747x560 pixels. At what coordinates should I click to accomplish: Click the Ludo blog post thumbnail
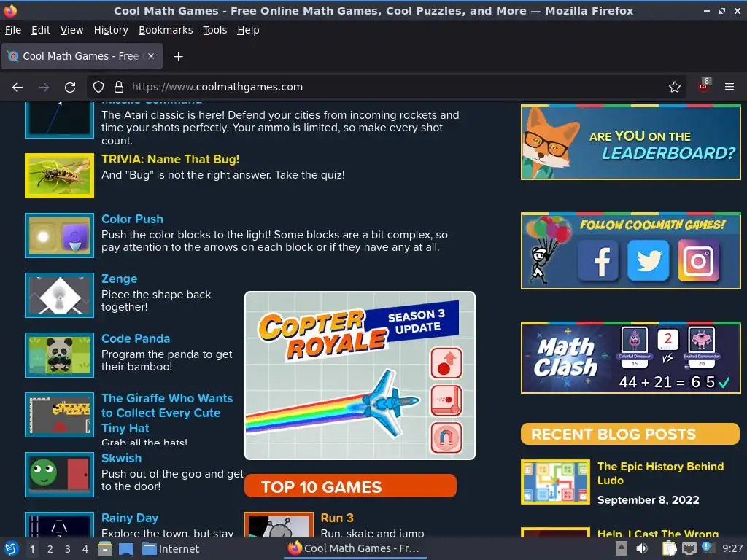[555, 482]
